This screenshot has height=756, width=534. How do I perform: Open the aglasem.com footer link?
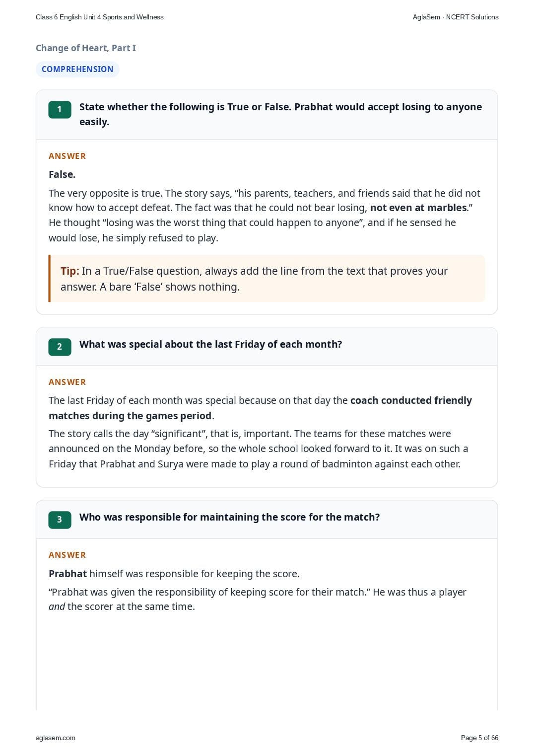(x=56, y=738)
